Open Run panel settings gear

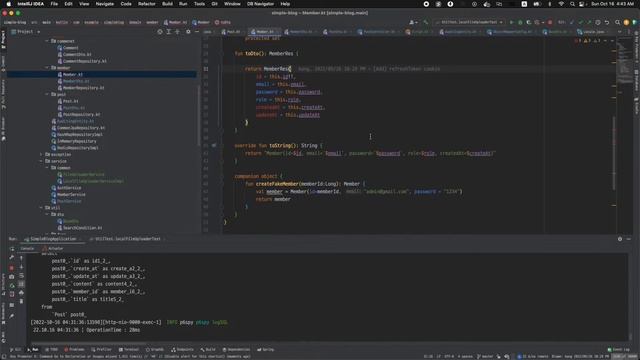[x=620, y=239]
